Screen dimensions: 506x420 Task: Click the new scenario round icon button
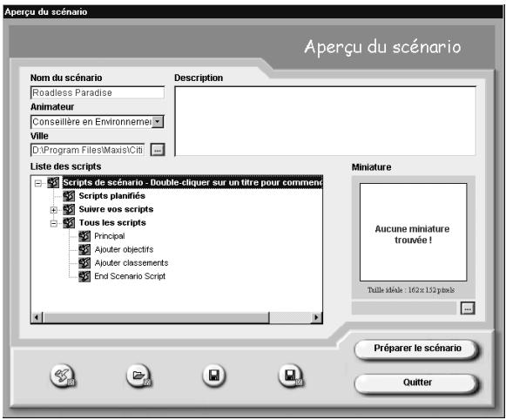(x=62, y=376)
